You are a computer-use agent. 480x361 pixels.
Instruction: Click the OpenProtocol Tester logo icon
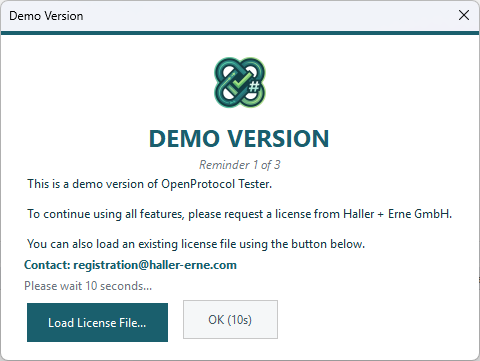(x=240, y=82)
